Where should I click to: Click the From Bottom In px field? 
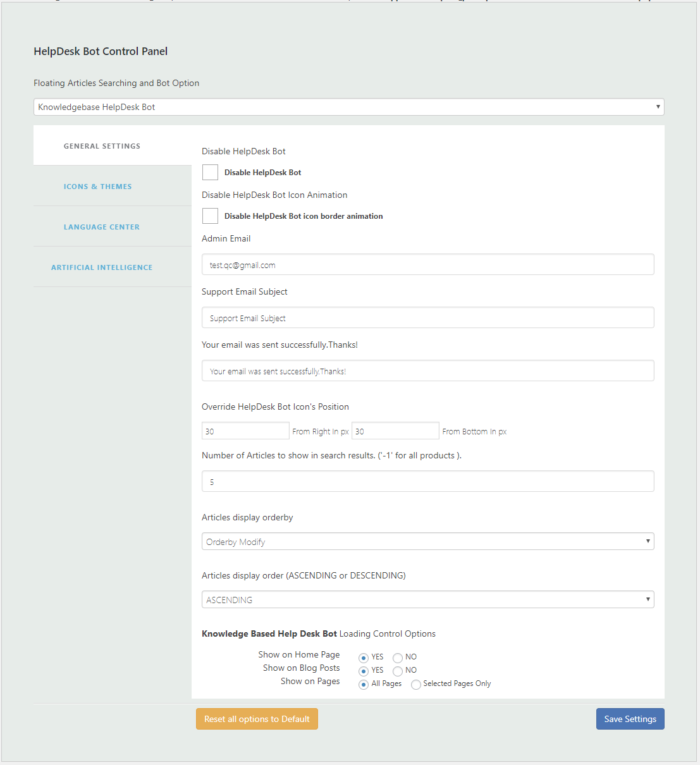click(395, 431)
